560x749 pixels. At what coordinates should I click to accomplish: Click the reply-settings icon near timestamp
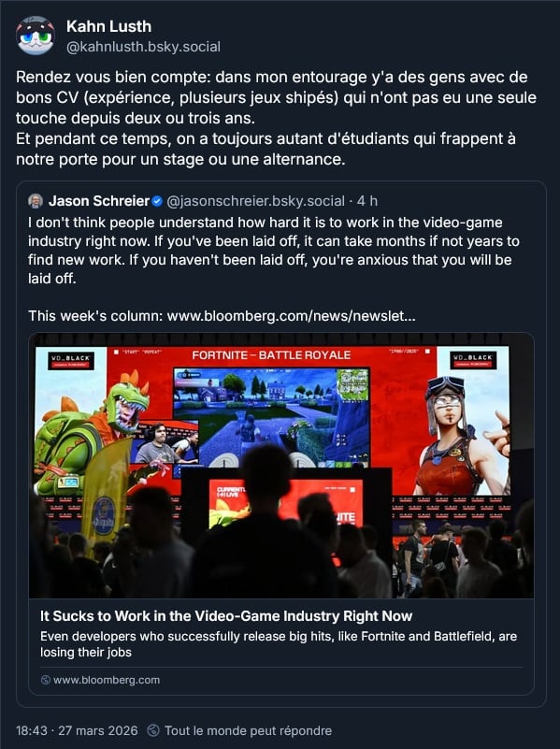click(x=153, y=730)
